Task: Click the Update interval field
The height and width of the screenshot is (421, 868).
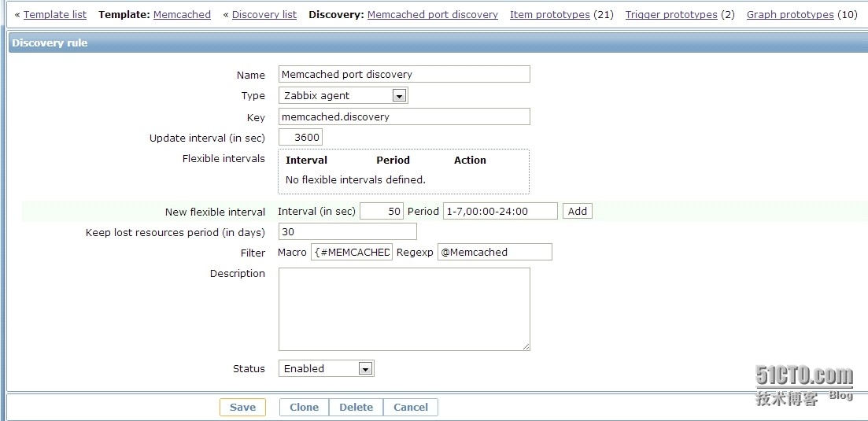Action: pos(300,137)
